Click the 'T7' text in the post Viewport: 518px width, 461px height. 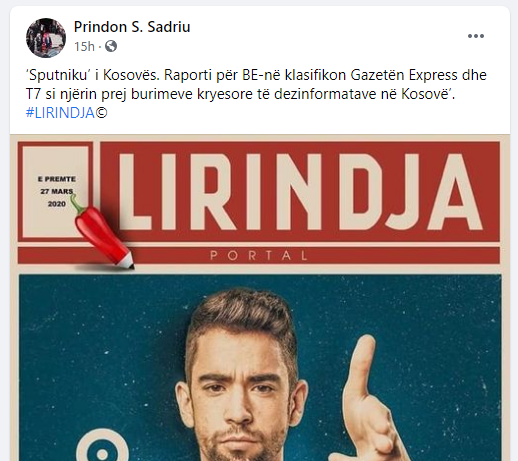click(34, 94)
